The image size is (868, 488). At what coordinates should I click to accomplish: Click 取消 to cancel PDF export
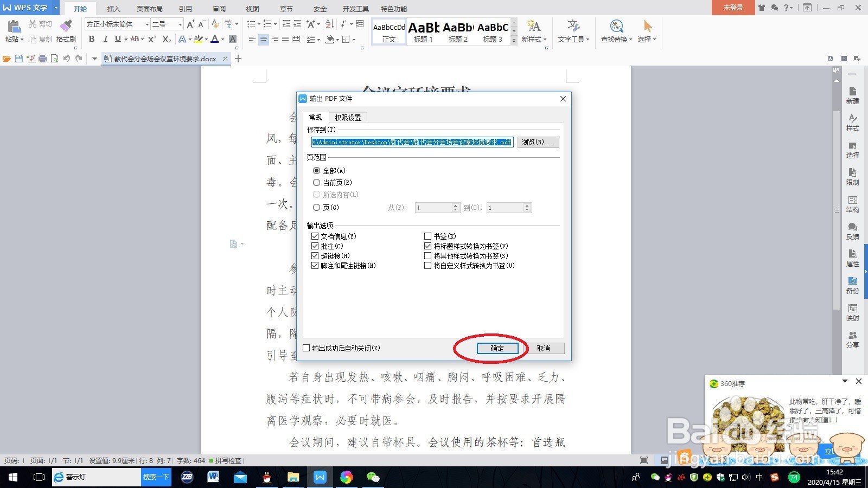click(x=543, y=348)
